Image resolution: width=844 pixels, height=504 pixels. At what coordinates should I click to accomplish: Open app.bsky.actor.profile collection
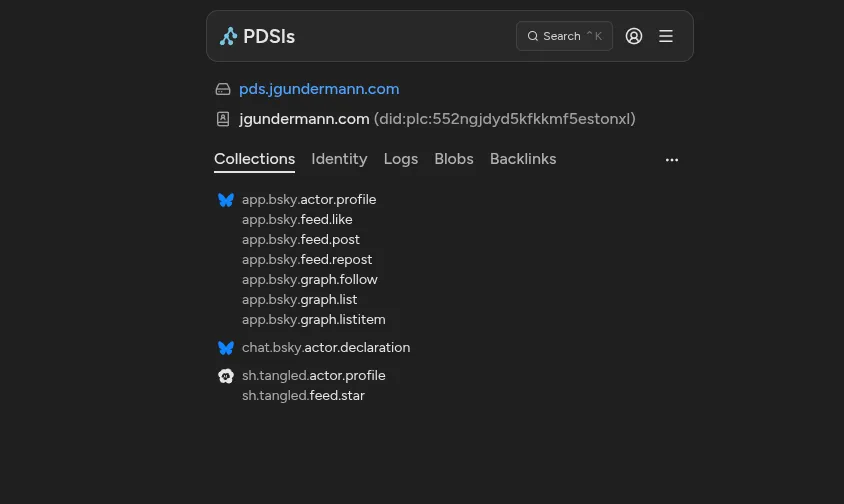click(x=309, y=200)
